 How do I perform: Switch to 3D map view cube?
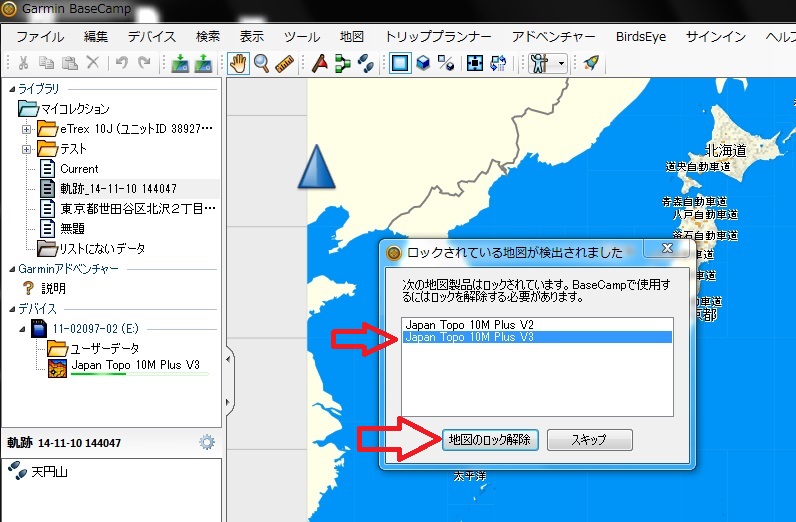click(x=423, y=63)
